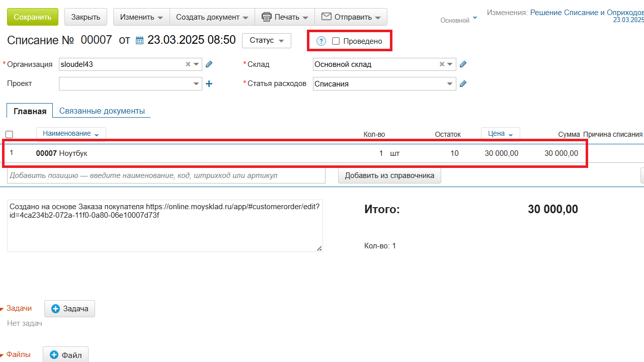Image resolution: width=644 pixels, height=362 pixels.
Task: Open the Создать документ menu
Action: (212, 17)
